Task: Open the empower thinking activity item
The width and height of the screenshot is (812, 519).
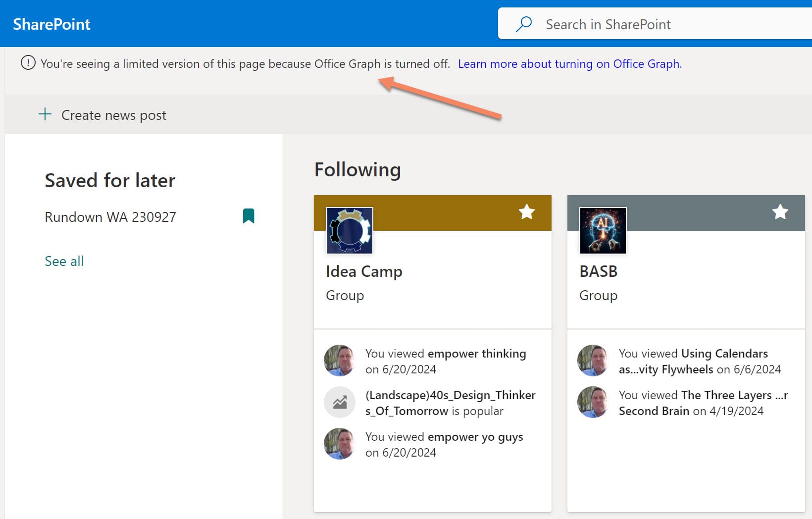Action: [x=476, y=354]
